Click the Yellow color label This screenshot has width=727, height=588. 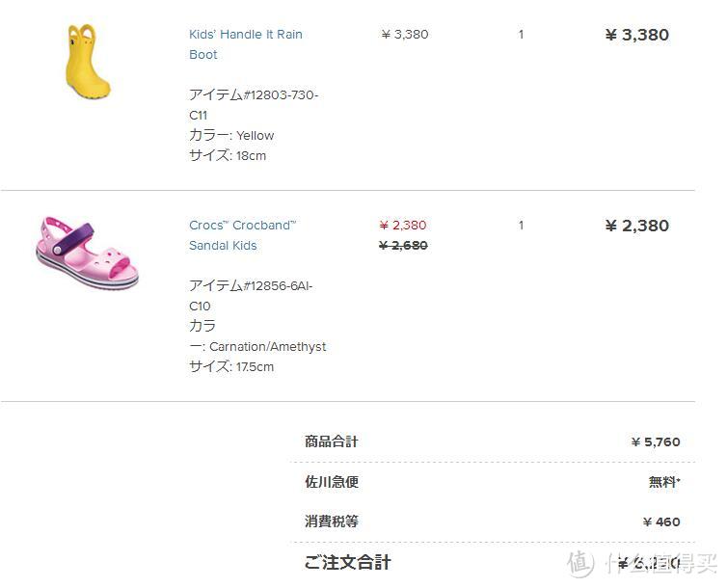231,135
